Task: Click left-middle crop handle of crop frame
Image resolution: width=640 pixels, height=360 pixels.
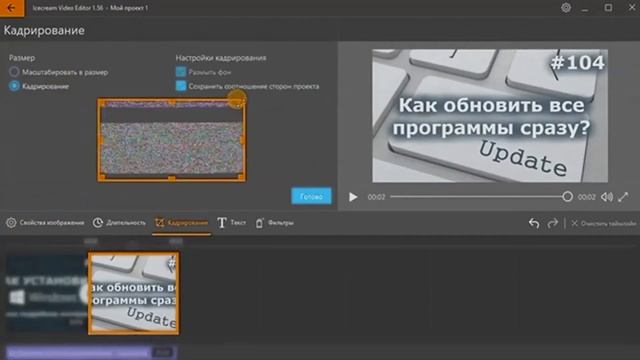Action: click(x=100, y=140)
